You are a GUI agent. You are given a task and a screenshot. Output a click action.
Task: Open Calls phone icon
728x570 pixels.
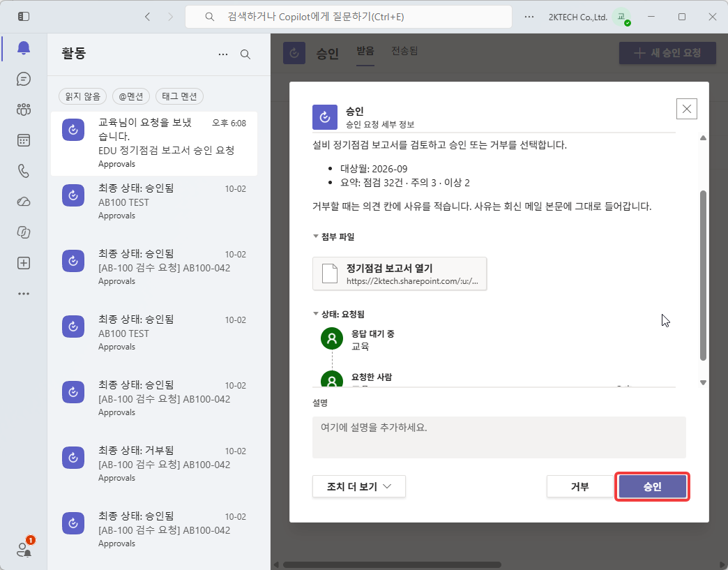coord(24,171)
